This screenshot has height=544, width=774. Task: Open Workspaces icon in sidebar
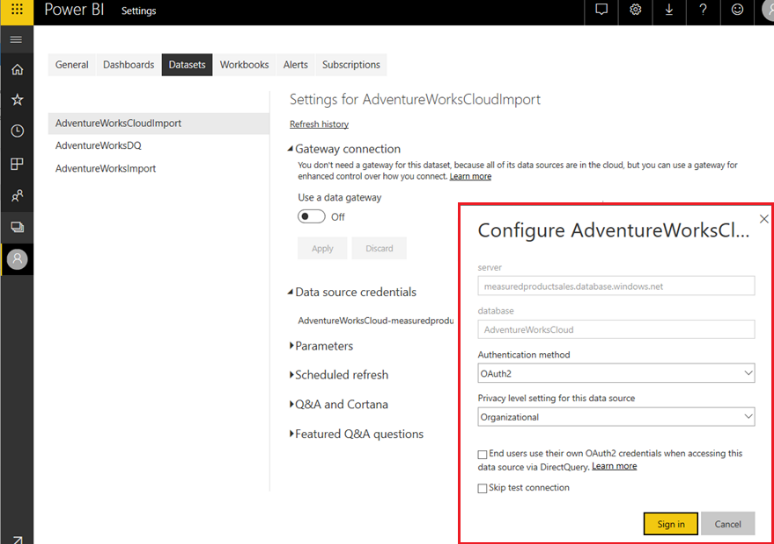click(x=17, y=227)
